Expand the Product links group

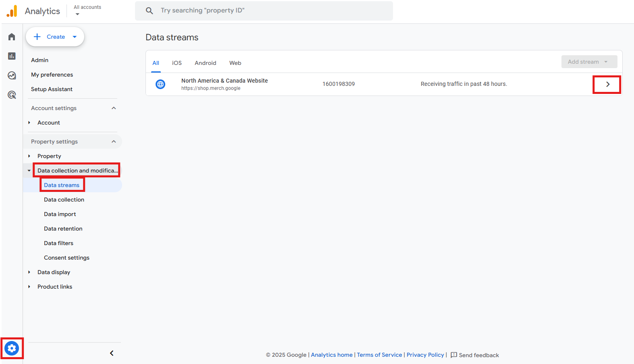(29, 287)
